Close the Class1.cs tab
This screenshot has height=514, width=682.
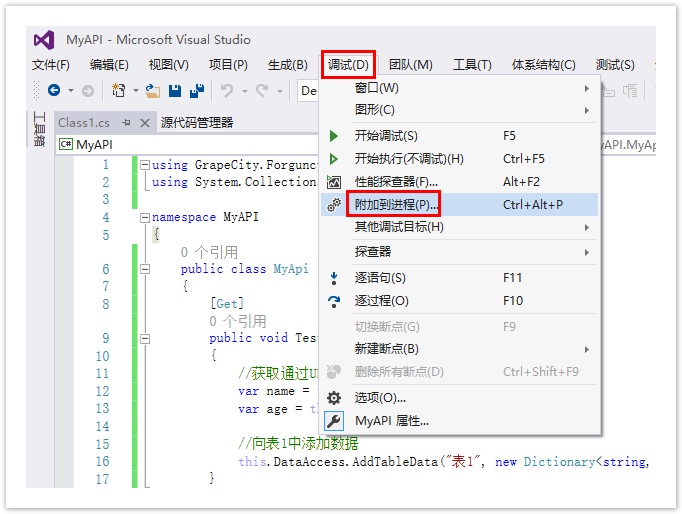pos(145,123)
